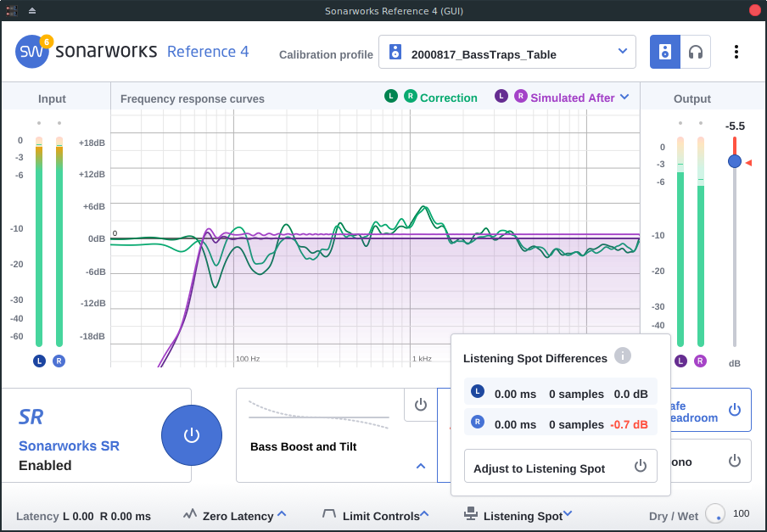Expand the Simulated After curve dropdown
Screen dimensions: 767x532
coord(624,97)
